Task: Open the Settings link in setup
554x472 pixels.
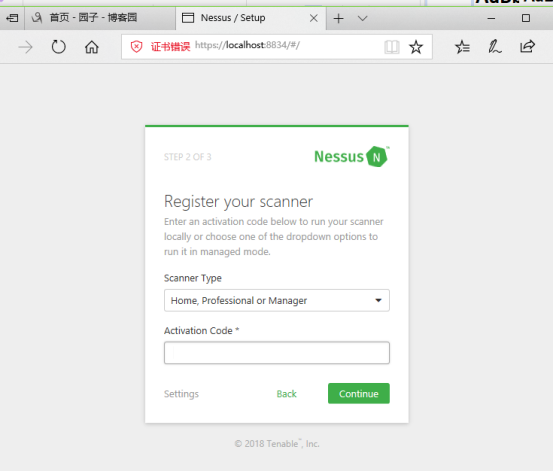Action: pos(181,394)
